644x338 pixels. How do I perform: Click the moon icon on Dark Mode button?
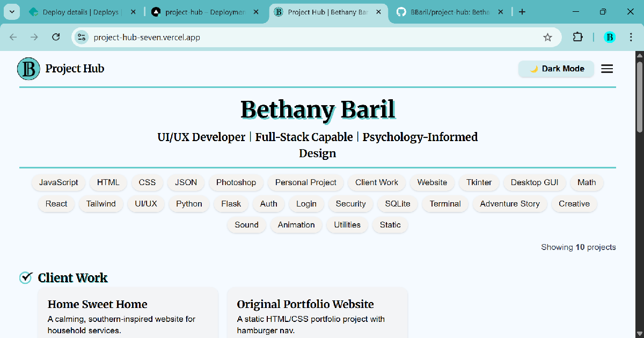pyautogui.click(x=534, y=69)
